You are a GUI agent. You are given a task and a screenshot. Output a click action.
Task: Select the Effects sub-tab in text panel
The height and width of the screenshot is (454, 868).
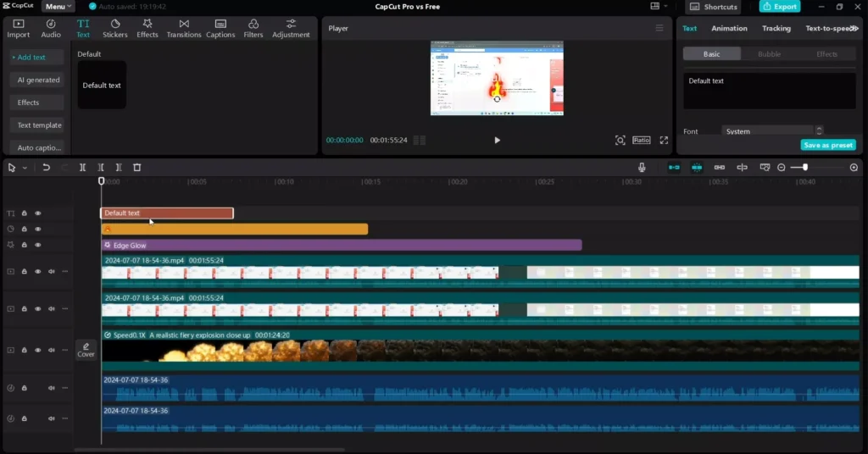[826, 53]
